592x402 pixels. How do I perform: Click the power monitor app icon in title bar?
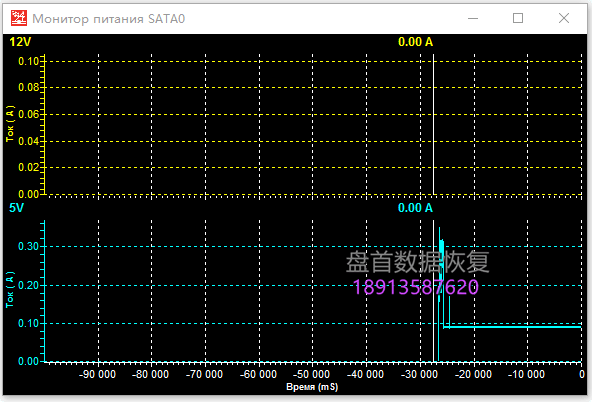pyautogui.click(x=18, y=18)
